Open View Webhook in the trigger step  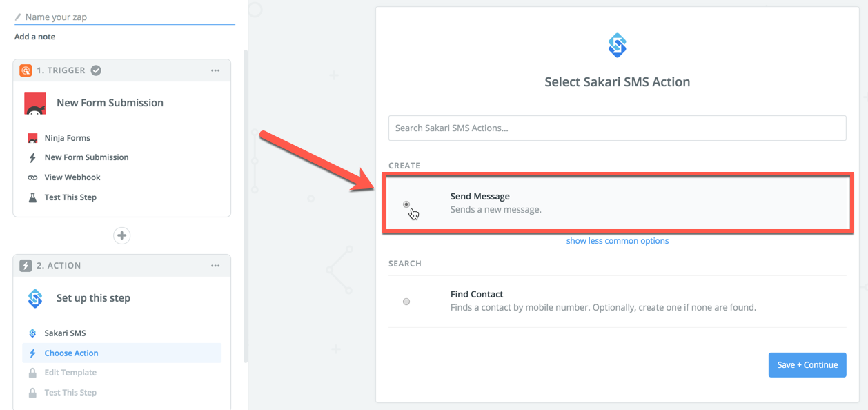coord(72,177)
